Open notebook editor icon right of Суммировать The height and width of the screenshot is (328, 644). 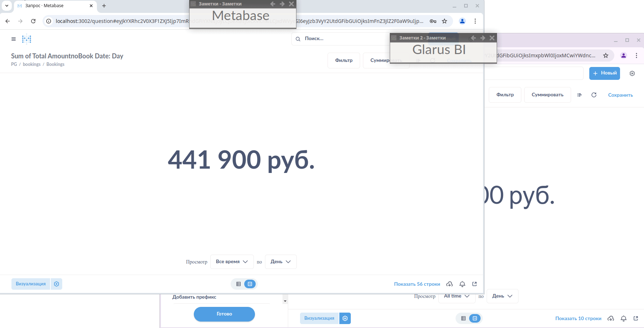[579, 95]
